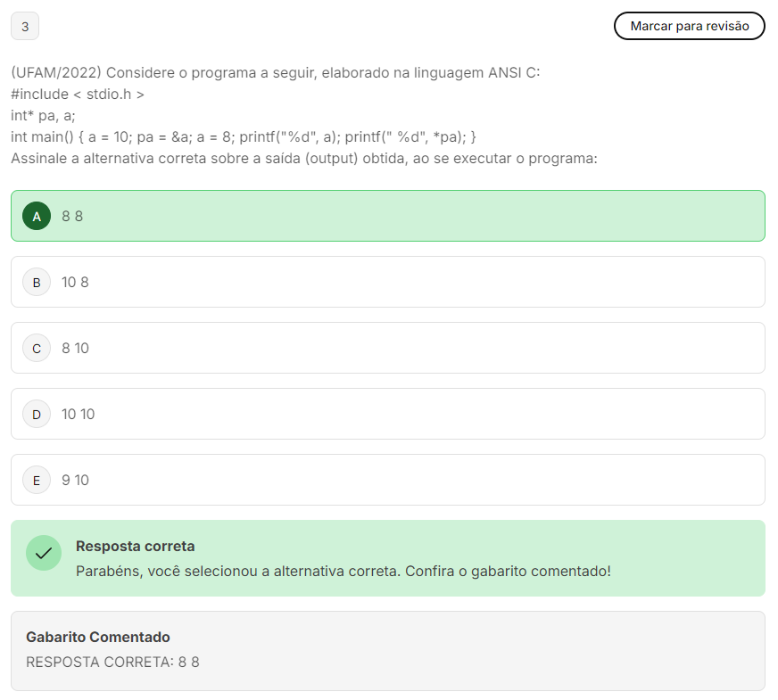
Task: Click the Parabéns feedback message text
Action: 343,571
